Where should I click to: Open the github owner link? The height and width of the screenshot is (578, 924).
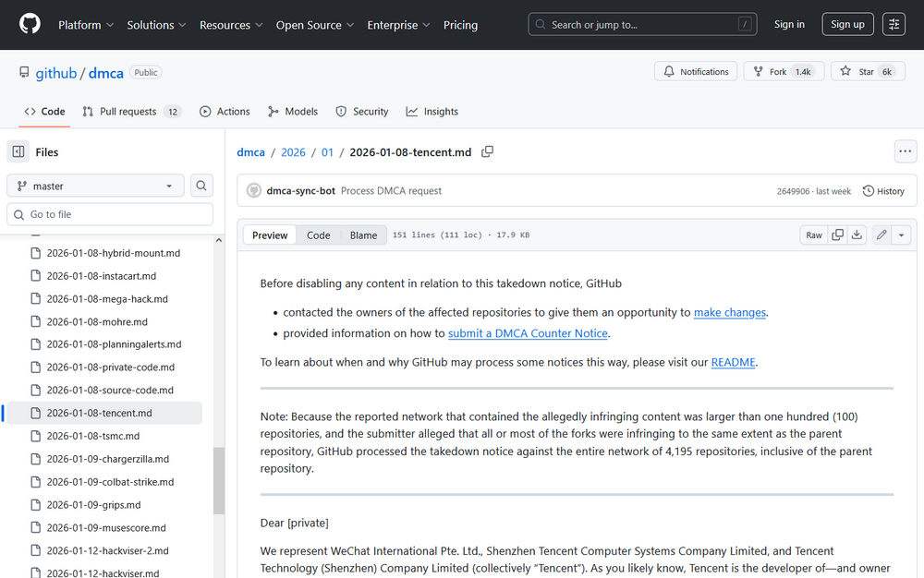click(56, 73)
